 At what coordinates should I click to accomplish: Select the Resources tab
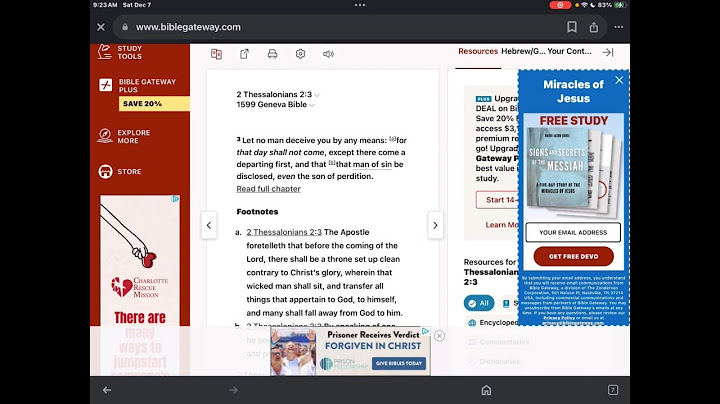pyautogui.click(x=478, y=51)
